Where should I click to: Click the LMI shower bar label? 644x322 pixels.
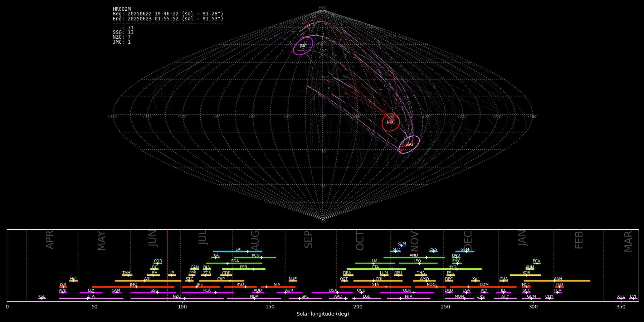[375, 261]
